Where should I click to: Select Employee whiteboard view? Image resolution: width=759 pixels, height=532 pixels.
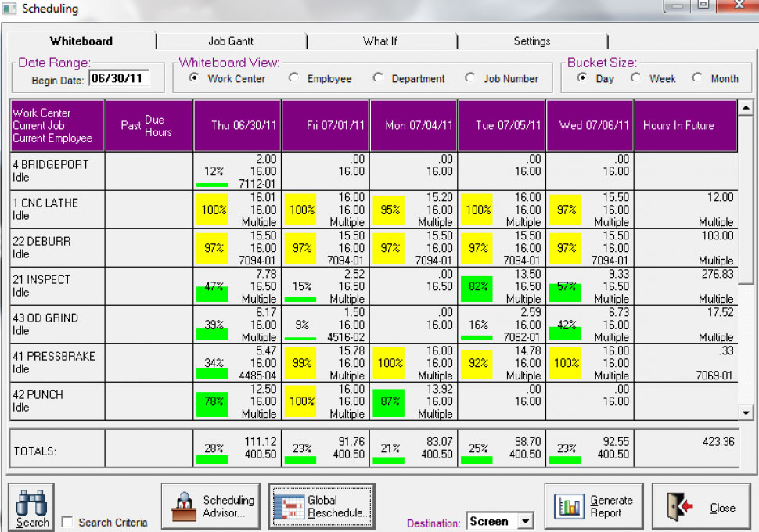point(294,78)
